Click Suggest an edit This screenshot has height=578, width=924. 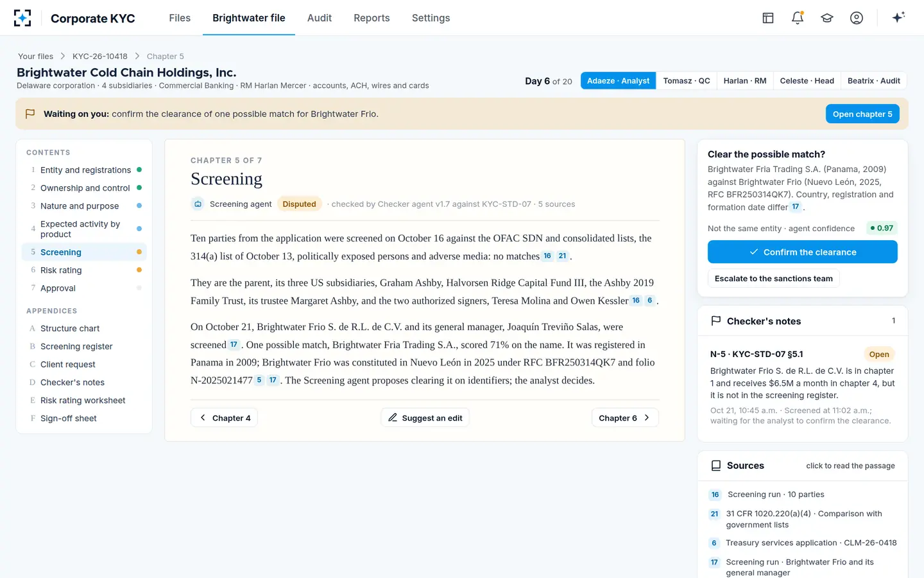click(x=425, y=417)
